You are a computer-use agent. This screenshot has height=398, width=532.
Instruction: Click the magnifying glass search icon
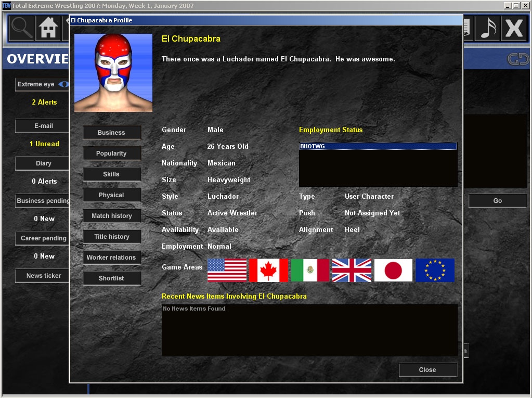[21, 28]
